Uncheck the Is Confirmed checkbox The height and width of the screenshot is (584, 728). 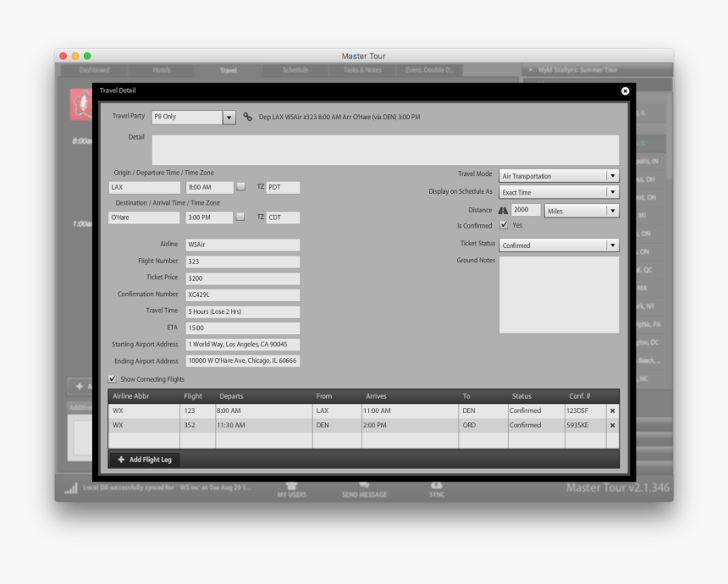coord(504,225)
